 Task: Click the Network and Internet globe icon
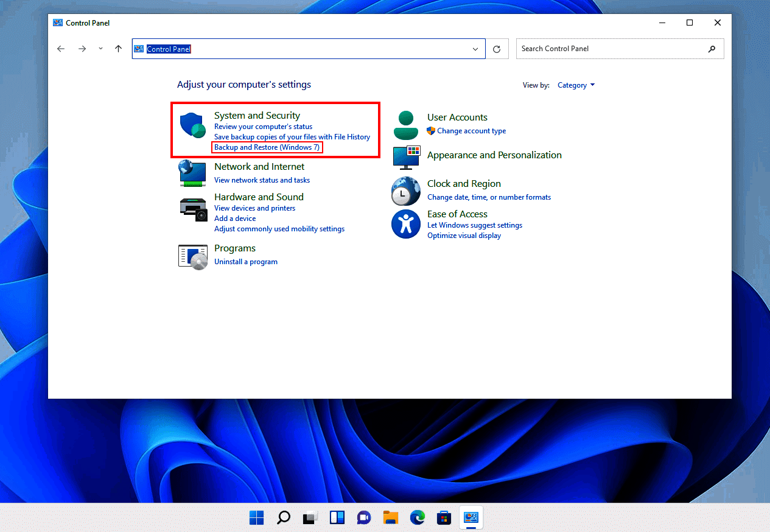click(x=192, y=173)
